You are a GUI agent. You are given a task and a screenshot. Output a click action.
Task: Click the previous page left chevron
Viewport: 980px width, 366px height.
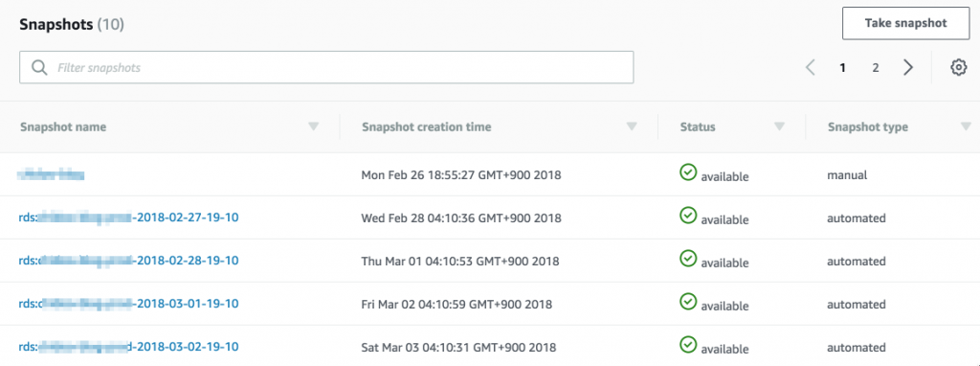pyautogui.click(x=811, y=68)
